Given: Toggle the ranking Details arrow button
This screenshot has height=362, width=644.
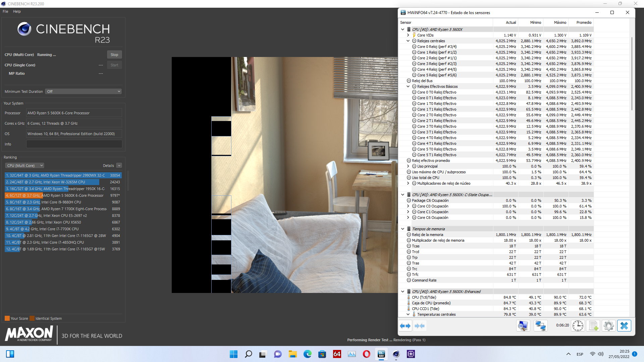Looking at the screenshot, I should coord(119,166).
